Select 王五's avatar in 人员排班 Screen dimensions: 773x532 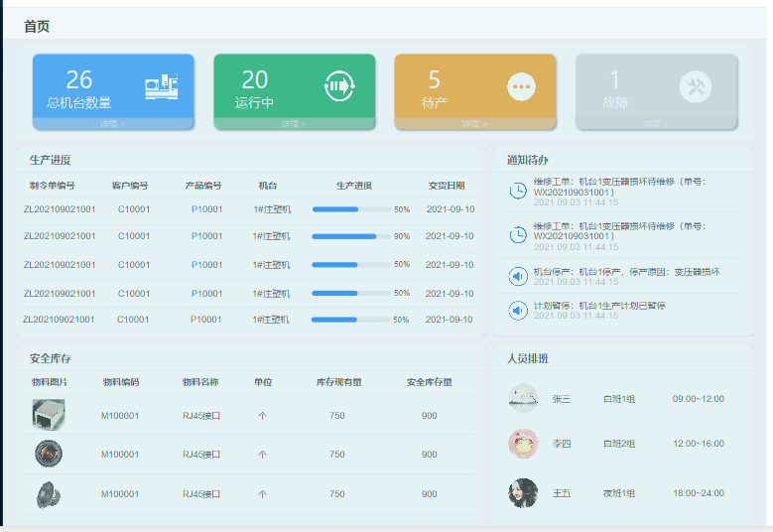tap(523, 492)
